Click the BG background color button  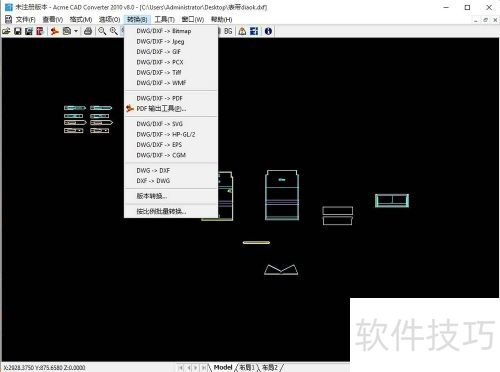pos(228,31)
